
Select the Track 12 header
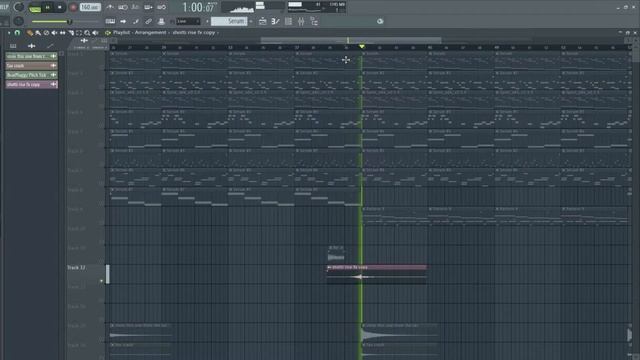[x=85, y=274]
